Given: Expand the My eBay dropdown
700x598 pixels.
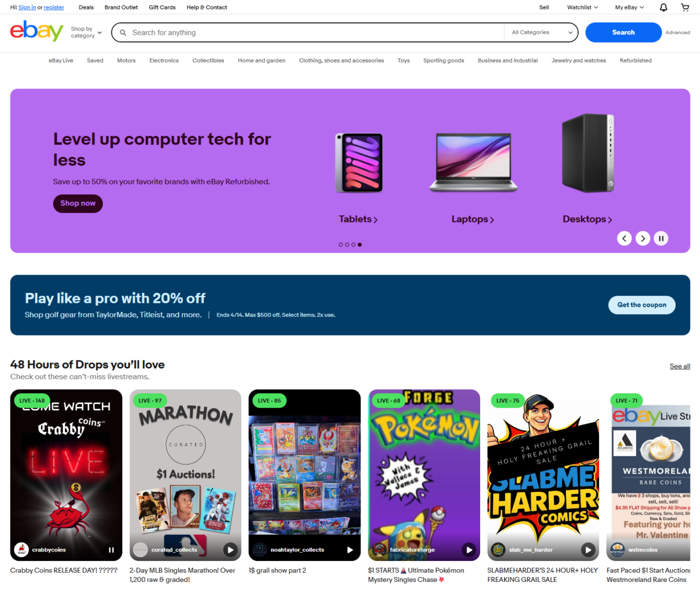Looking at the screenshot, I should tap(630, 7).
